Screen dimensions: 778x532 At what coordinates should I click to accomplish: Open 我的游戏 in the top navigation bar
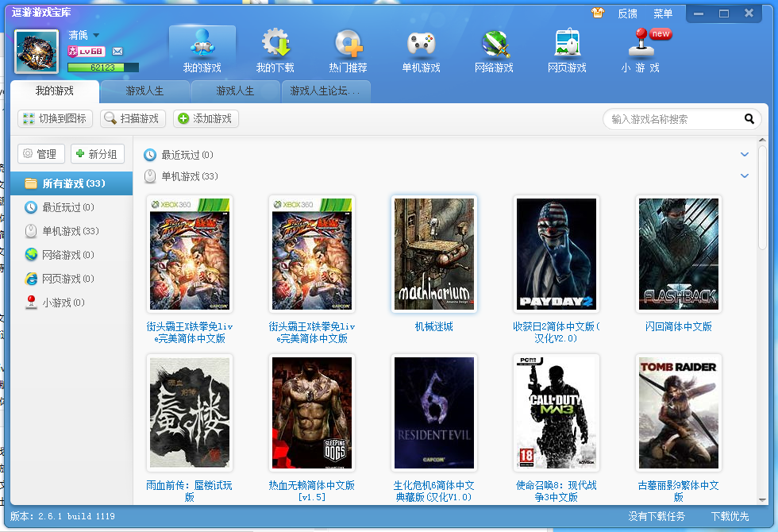pos(202,51)
